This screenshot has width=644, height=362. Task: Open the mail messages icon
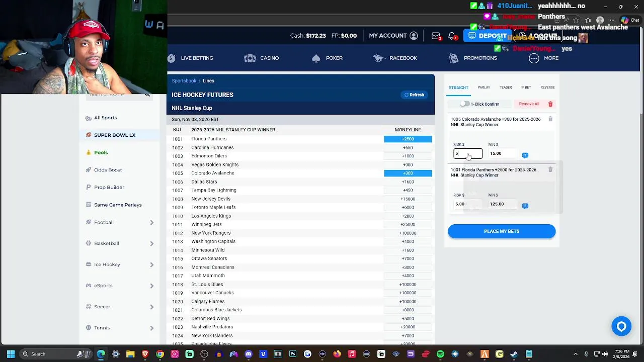point(436,36)
